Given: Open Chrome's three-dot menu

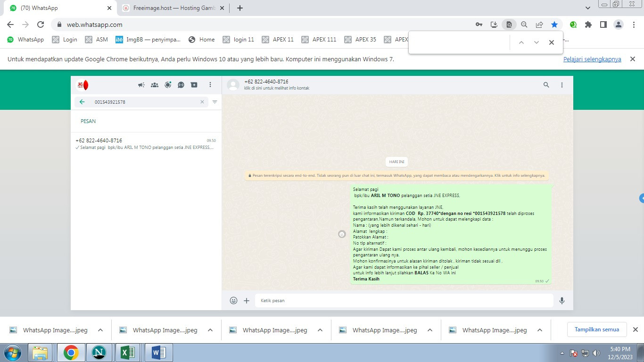Looking at the screenshot, I should (x=634, y=25).
